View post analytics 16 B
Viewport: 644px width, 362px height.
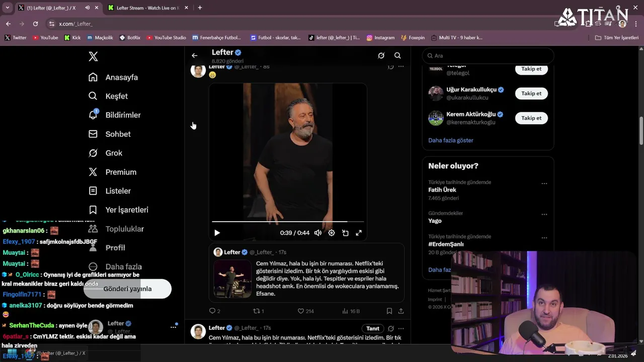351,311
